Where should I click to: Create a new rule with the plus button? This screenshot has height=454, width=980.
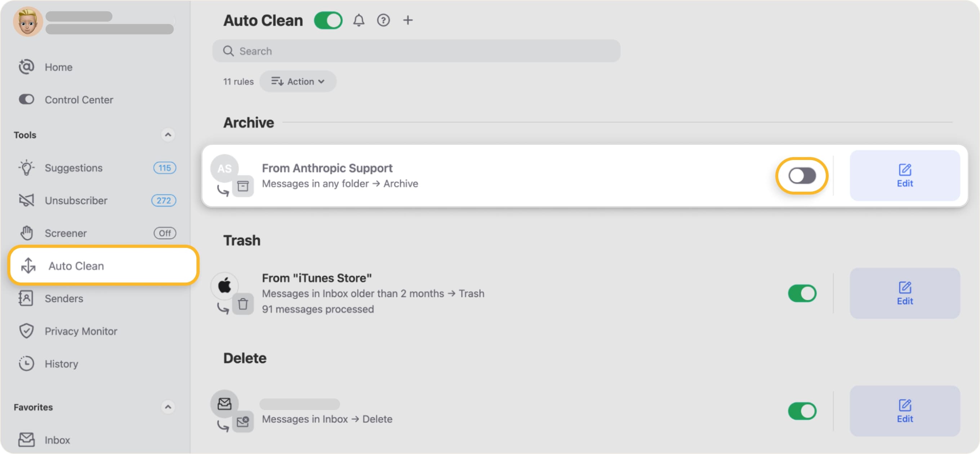point(408,20)
